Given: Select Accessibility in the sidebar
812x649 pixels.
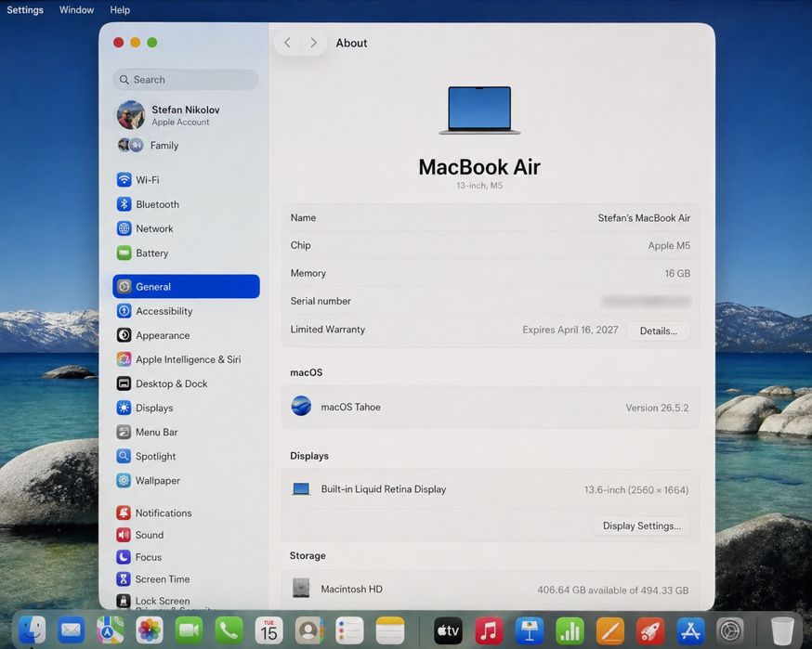Looking at the screenshot, I should click(x=186, y=310).
